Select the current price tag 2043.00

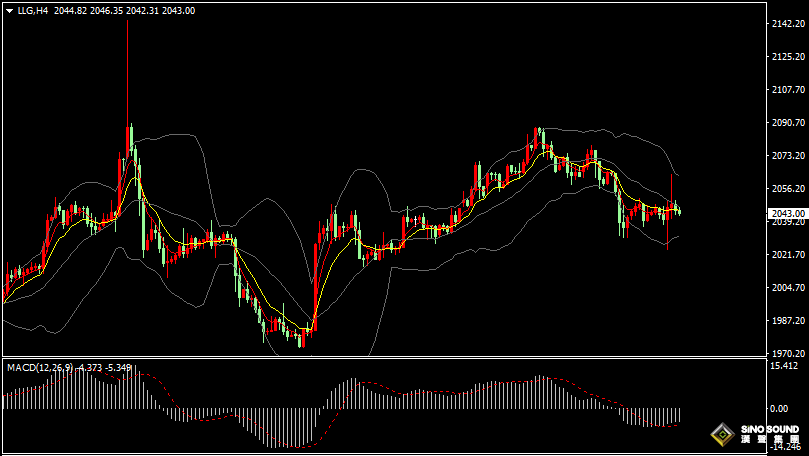pos(788,213)
